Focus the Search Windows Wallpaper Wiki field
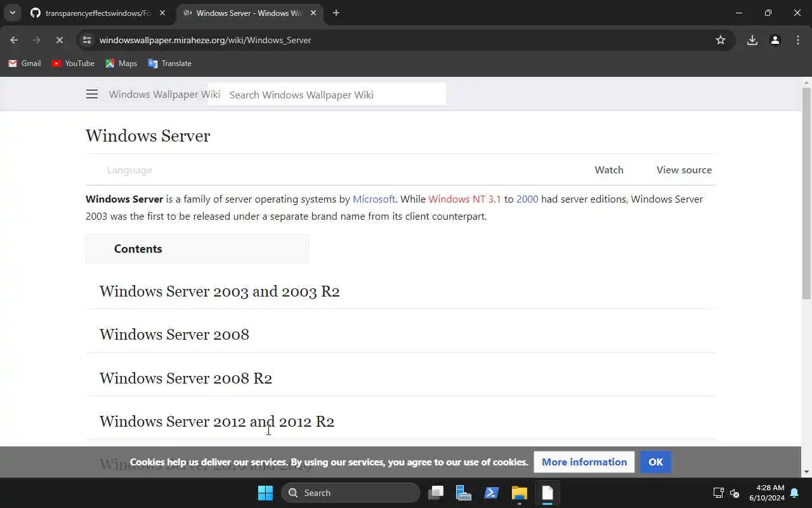812x508 pixels. click(327, 95)
